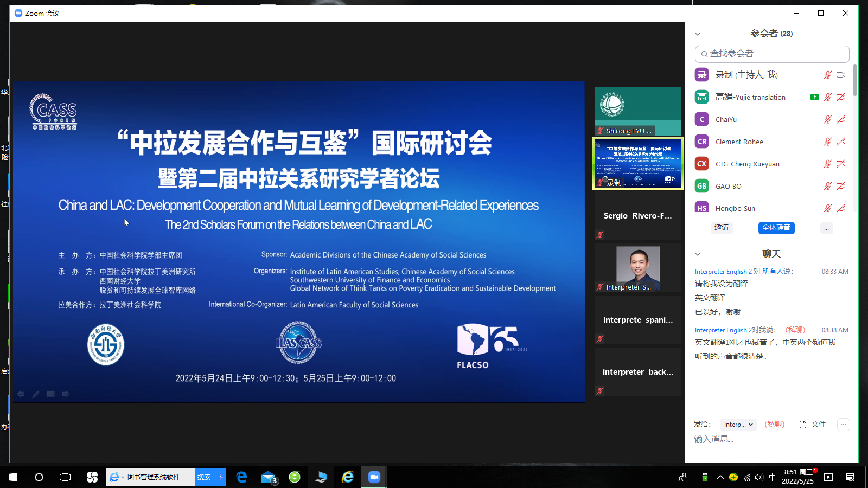
Task: Click the next slide arrow icon
Action: click(66, 394)
